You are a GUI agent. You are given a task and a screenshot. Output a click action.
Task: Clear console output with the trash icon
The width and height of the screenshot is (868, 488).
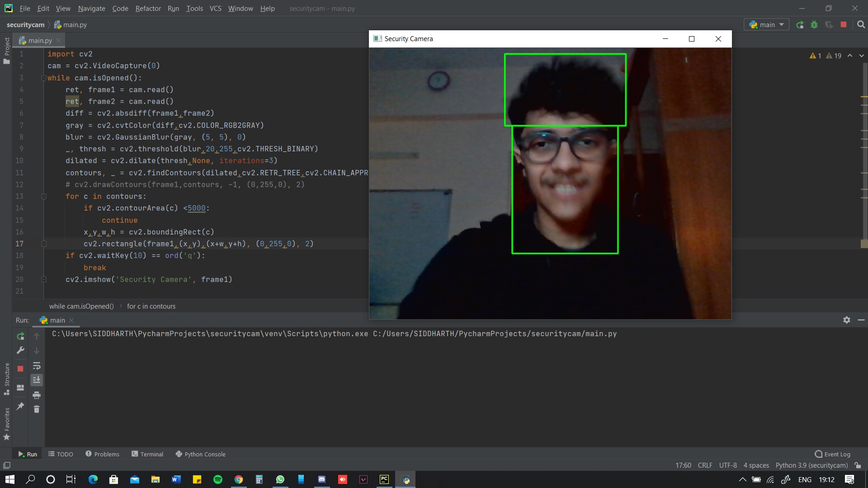(x=37, y=409)
